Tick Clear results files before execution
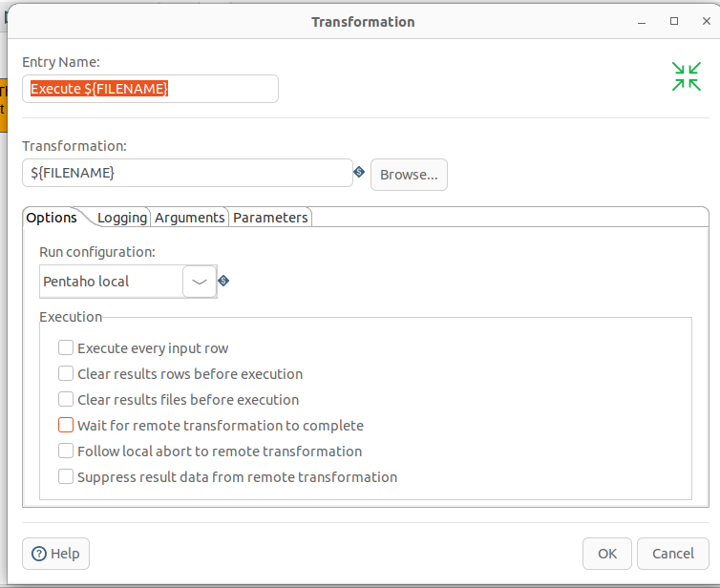 tap(66, 400)
